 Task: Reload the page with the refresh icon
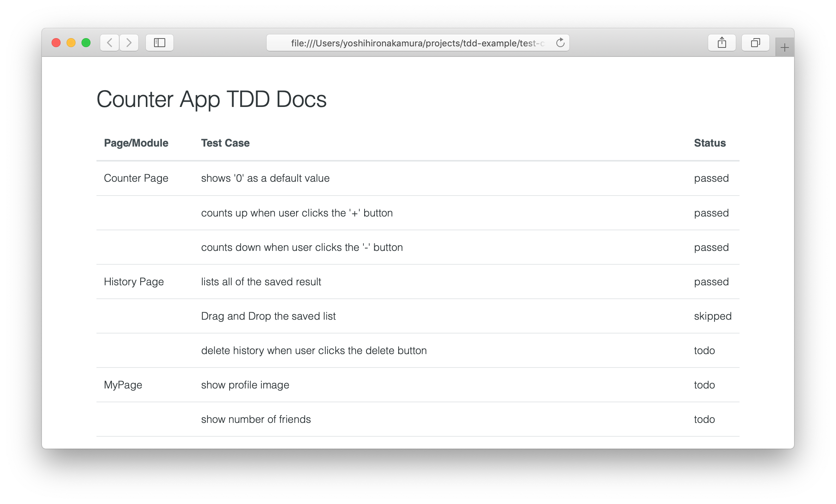560,43
